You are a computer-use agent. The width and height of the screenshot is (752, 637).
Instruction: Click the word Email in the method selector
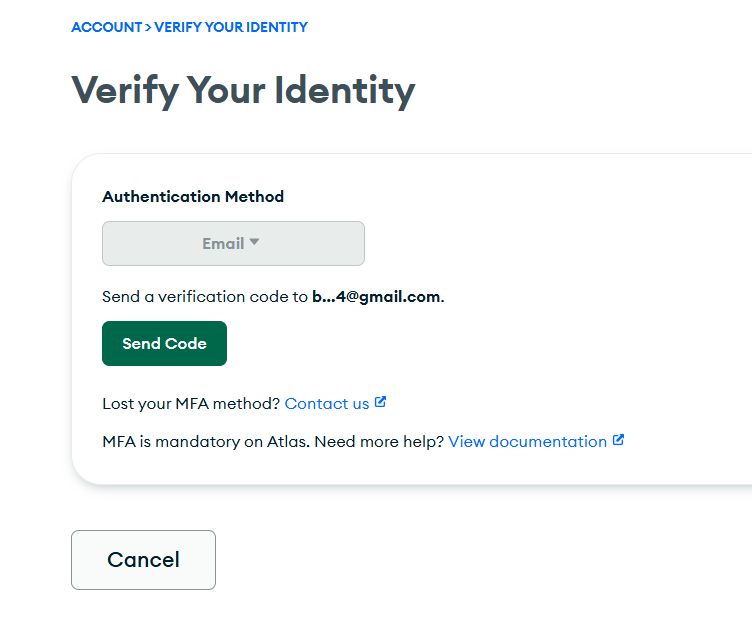(222, 243)
